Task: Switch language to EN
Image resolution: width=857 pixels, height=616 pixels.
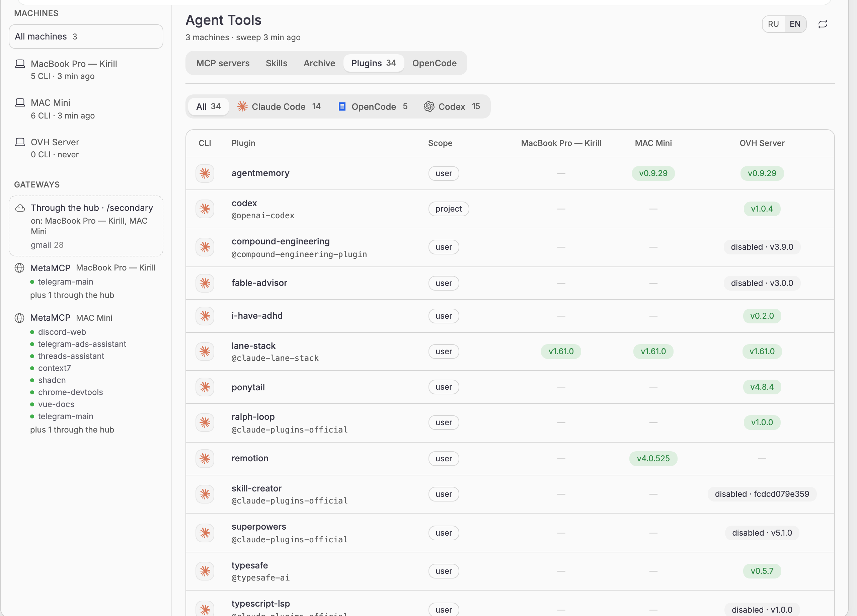Action: click(x=795, y=24)
